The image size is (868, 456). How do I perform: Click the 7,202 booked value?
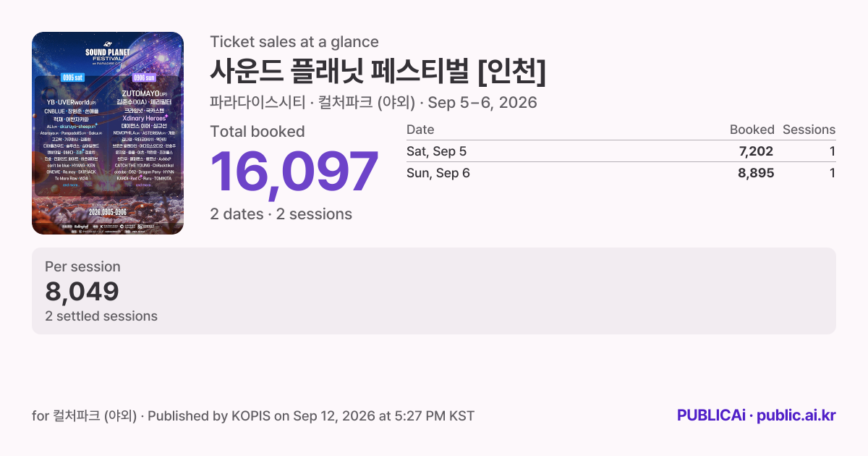[755, 151]
